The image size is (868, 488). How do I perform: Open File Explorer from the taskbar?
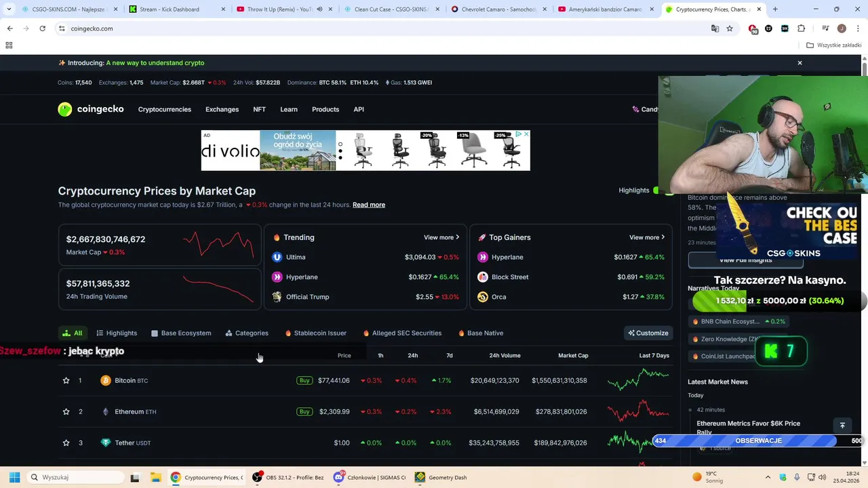pos(155,477)
